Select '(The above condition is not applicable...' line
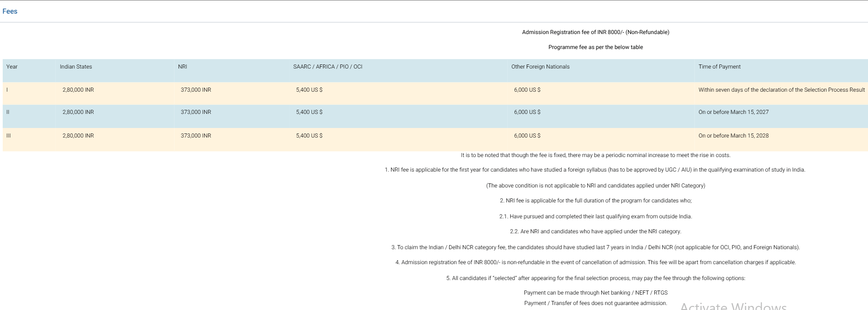The image size is (868, 310). 596,186
